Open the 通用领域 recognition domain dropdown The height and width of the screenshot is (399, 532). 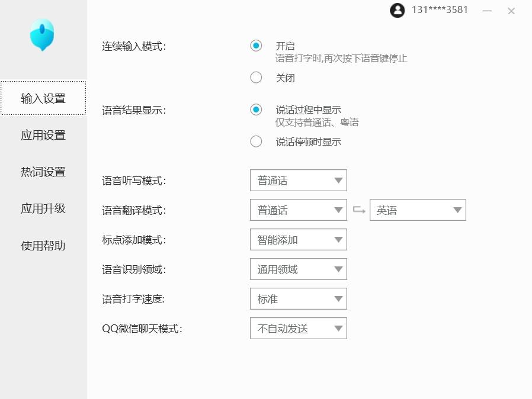point(299,269)
